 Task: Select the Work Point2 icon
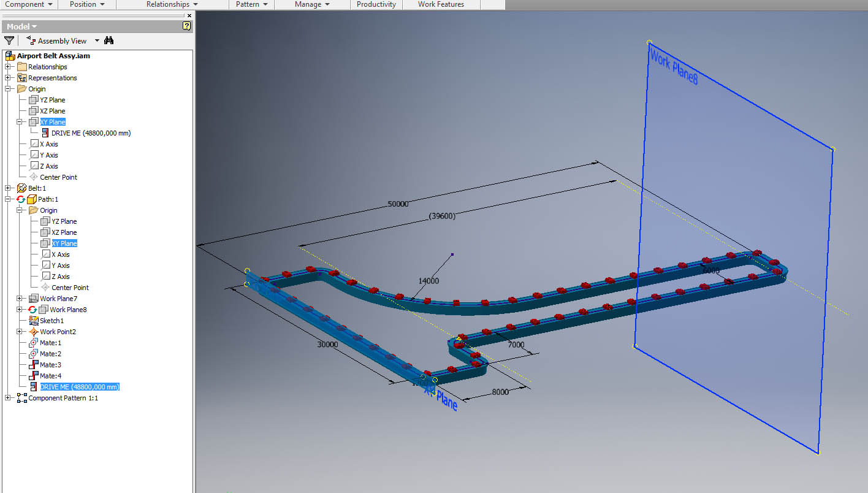[34, 332]
